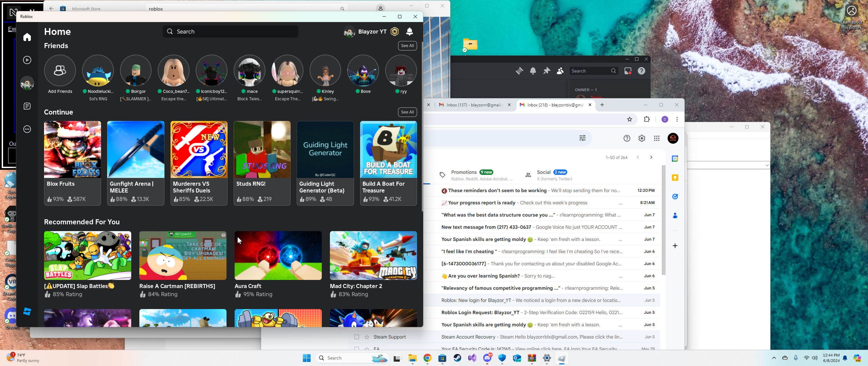This screenshot has height=366, width=868.
Task: Click the Robux currency icon
Action: click(x=395, y=32)
